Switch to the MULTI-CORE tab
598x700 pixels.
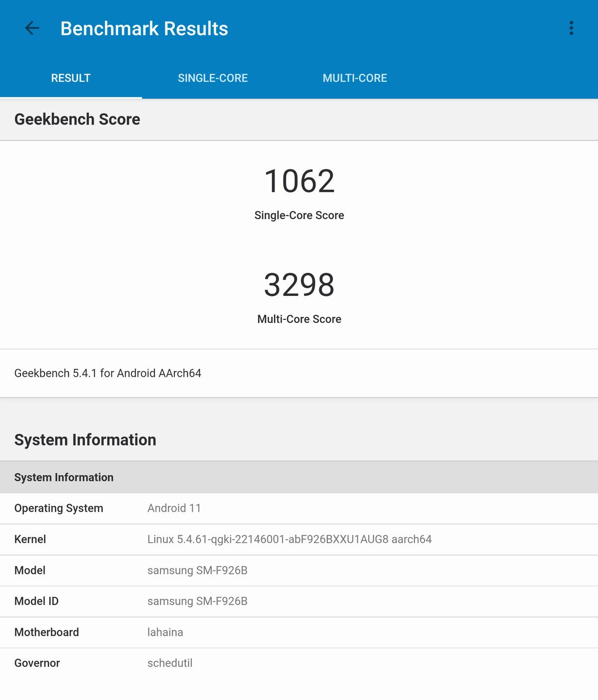(x=355, y=78)
